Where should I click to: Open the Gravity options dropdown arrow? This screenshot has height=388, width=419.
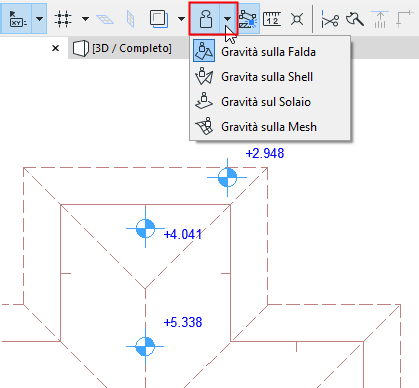pos(228,19)
